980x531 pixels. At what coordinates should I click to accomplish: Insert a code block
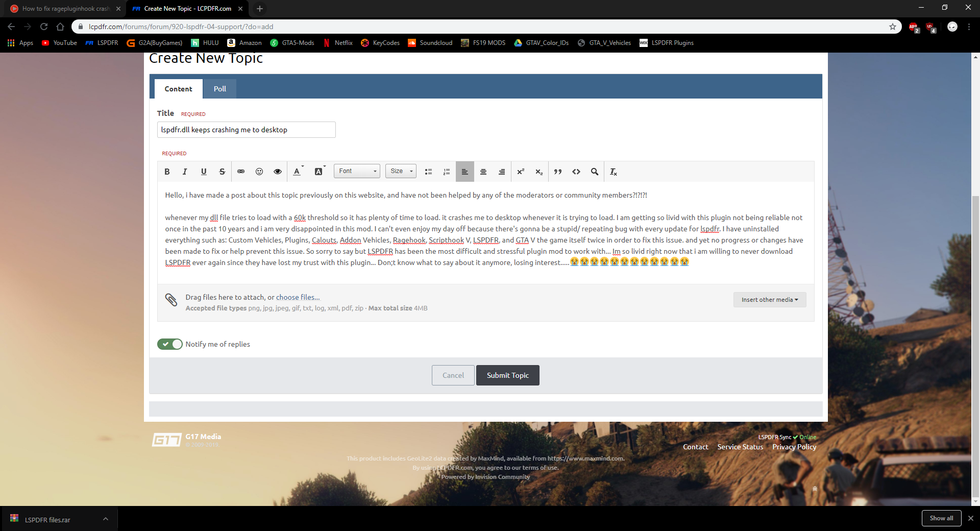point(576,172)
